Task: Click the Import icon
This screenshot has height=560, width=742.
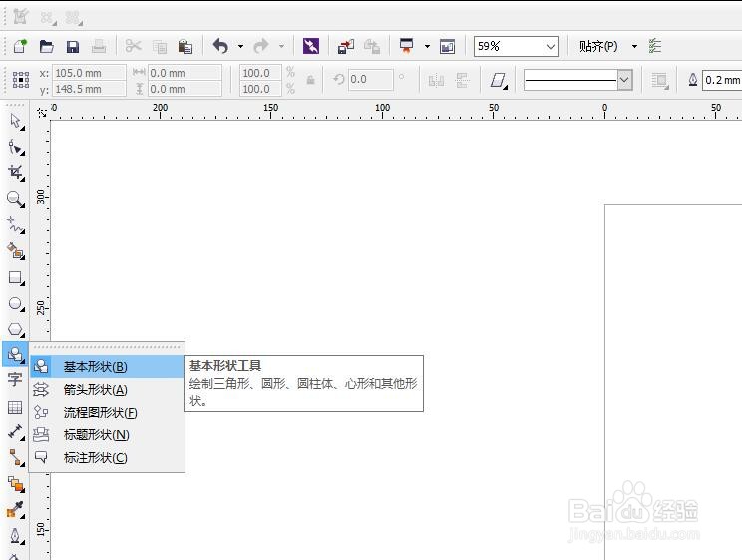Action: click(x=346, y=46)
